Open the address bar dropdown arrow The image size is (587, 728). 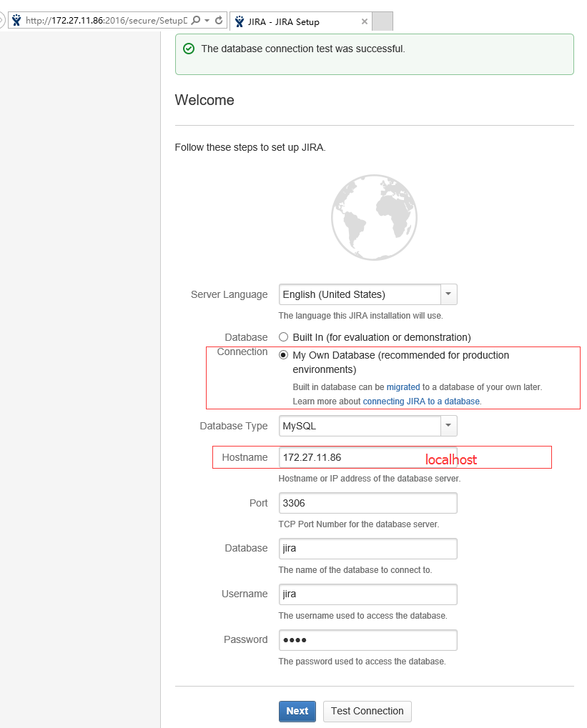[207, 21]
